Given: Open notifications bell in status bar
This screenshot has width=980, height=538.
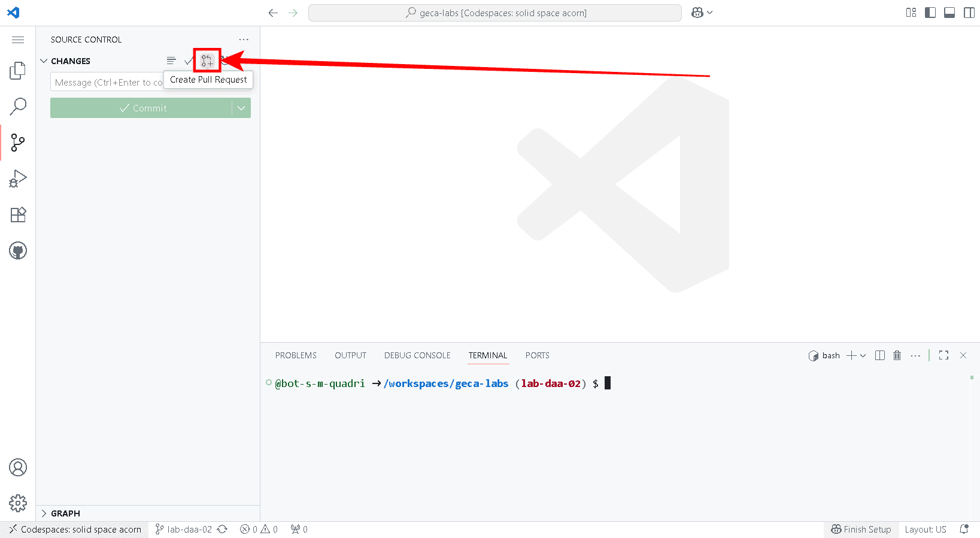Looking at the screenshot, I should (964, 530).
